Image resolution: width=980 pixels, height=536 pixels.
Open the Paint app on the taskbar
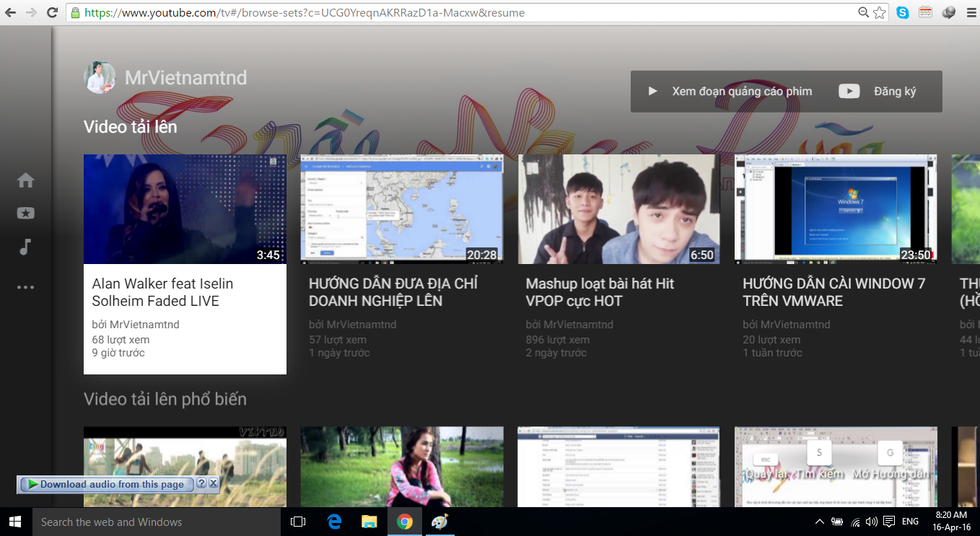439,522
